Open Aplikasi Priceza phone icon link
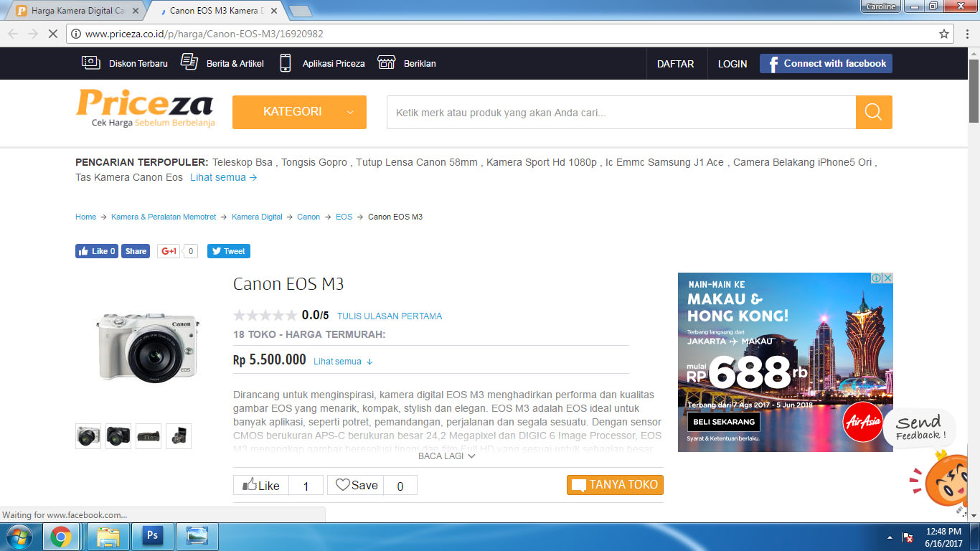 pyautogui.click(x=286, y=63)
